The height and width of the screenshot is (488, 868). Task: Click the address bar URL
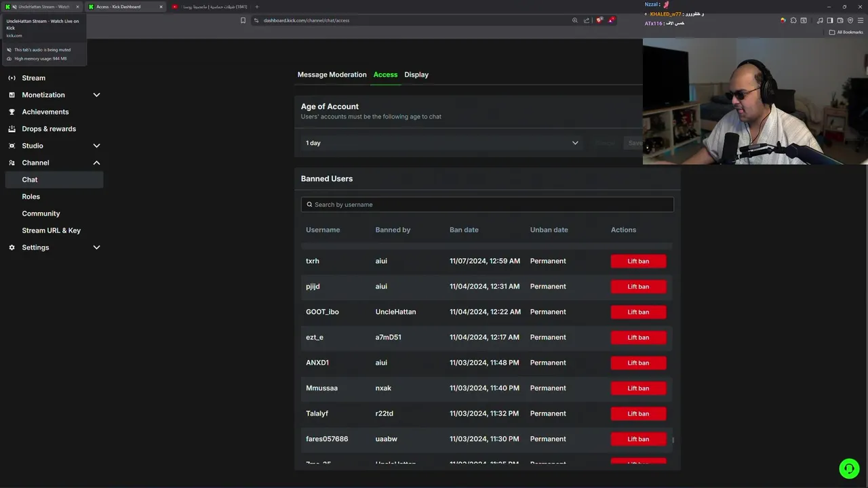click(307, 20)
